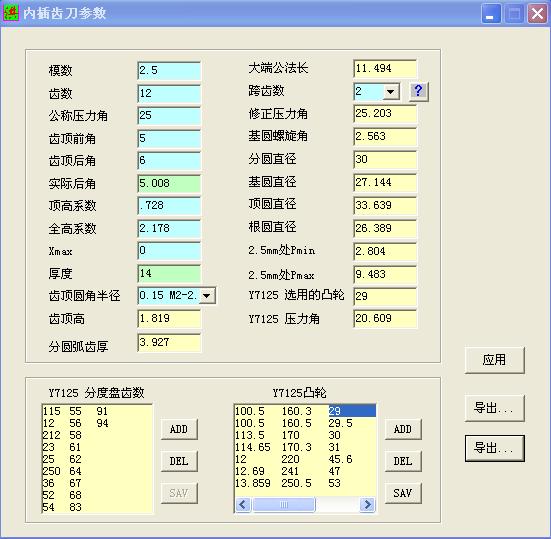Viewport: 551px width, 539px height.
Task: Click ADD next to the 分度盘齿数 list
Action: pos(179,429)
